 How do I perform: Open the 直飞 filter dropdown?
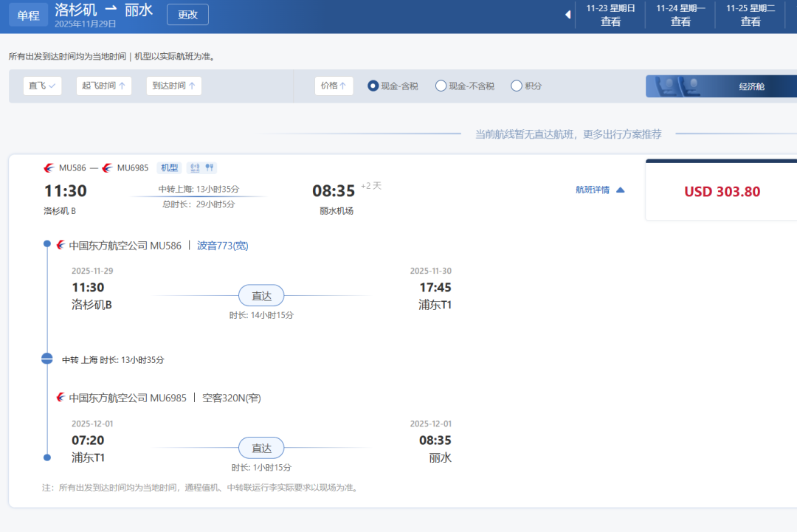click(x=42, y=86)
